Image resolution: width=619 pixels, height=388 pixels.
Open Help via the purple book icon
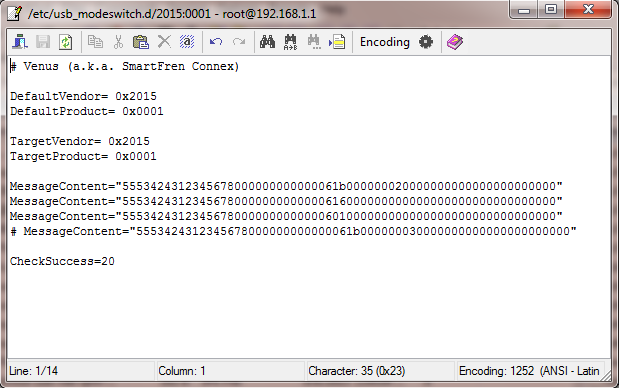[x=455, y=41]
